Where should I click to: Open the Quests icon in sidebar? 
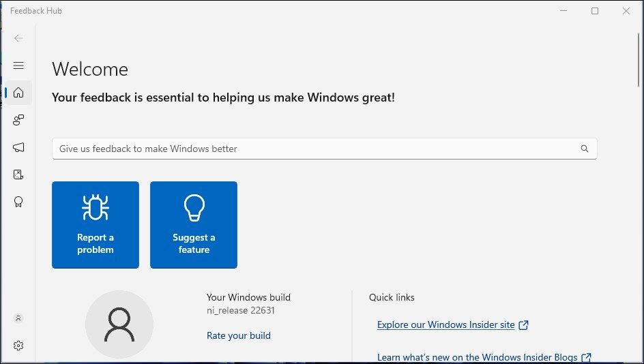(x=18, y=175)
